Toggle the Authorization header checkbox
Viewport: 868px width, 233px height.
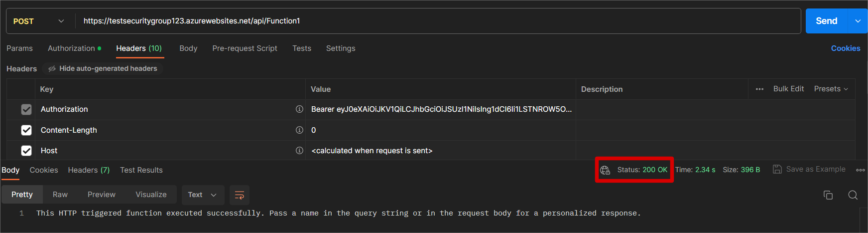[x=26, y=109]
